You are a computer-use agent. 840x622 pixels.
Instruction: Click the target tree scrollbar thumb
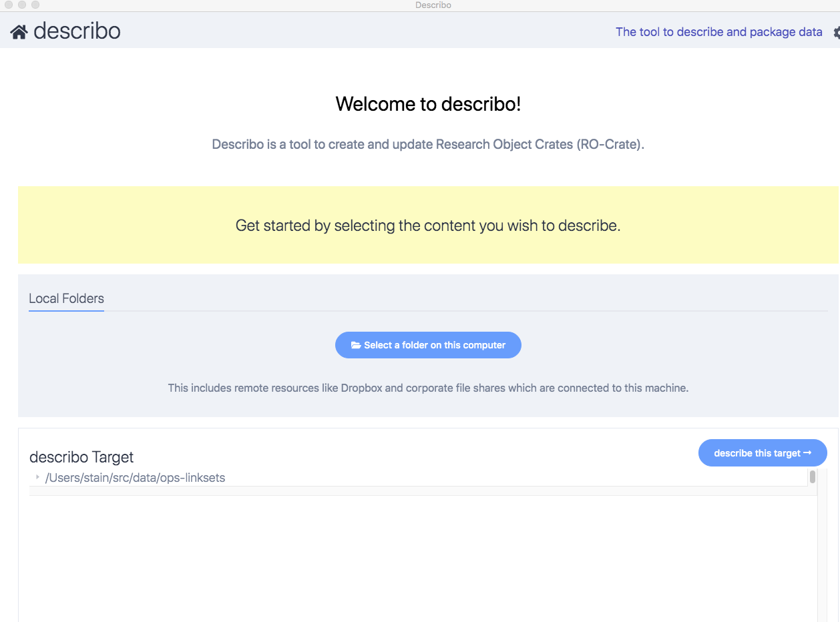[813, 477]
